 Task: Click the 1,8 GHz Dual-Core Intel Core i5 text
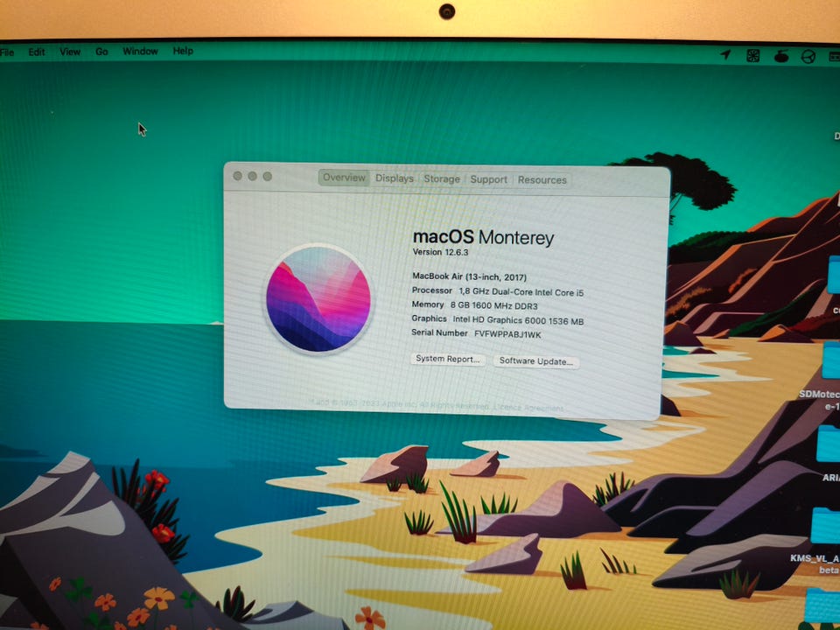click(x=521, y=292)
